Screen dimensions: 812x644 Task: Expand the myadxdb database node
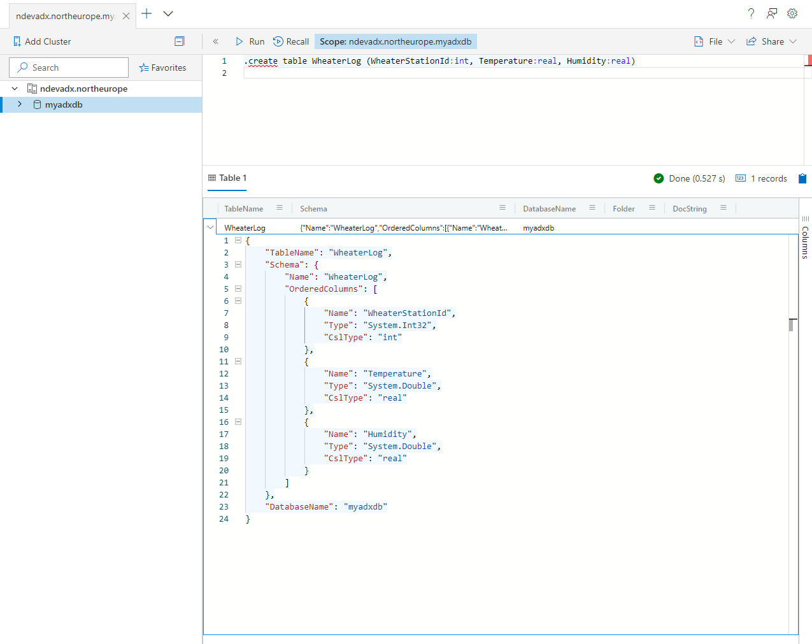point(20,104)
